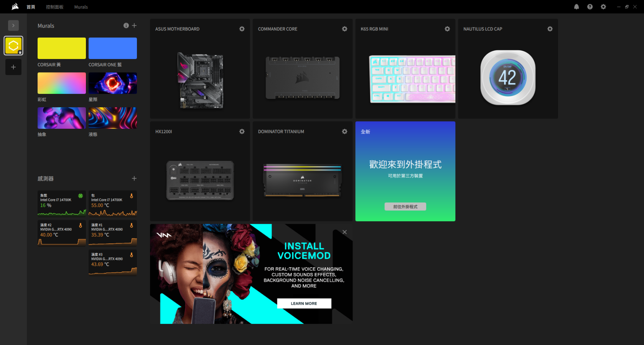This screenshot has height=345, width=644.
Task: Open Dominator Titanium settings gear
Action: click(344, 131)
